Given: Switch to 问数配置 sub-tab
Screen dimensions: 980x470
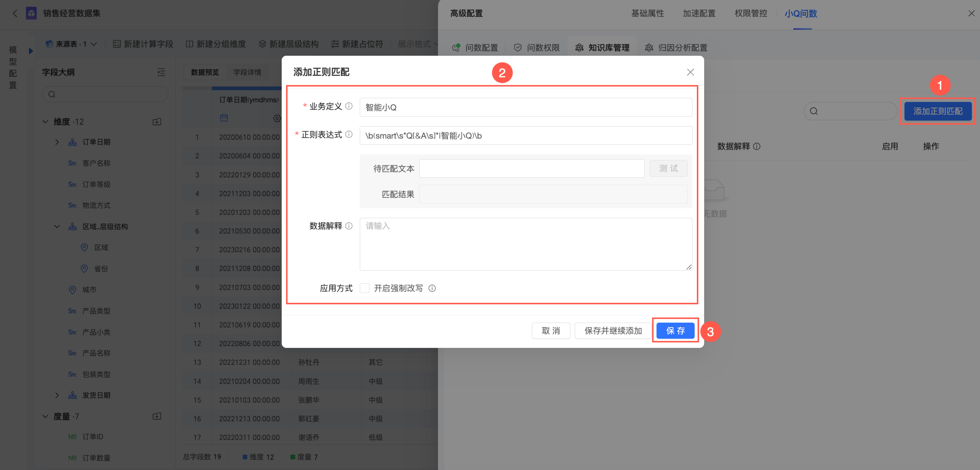Looking at the screenshot, I should (x=475, y=48).
